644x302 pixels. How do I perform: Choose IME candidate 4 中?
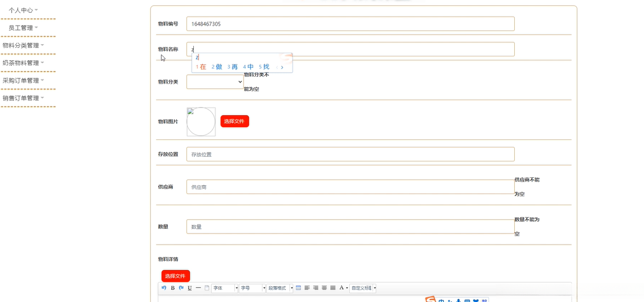248,67
